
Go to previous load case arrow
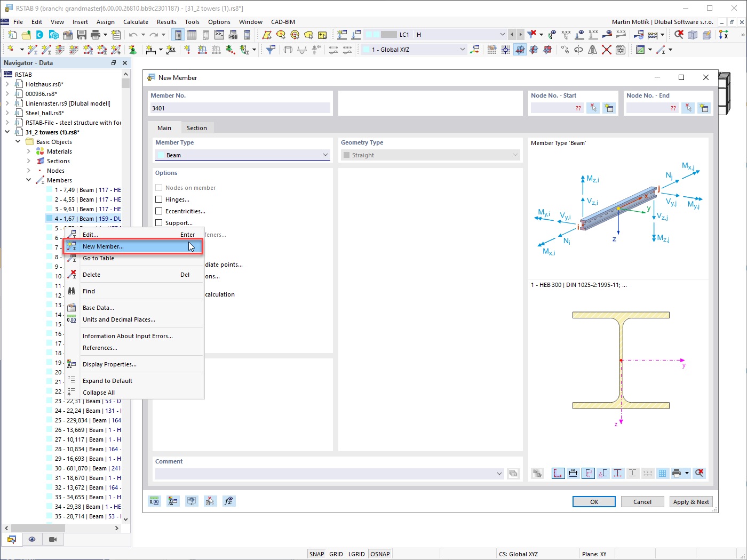(512, 35)
